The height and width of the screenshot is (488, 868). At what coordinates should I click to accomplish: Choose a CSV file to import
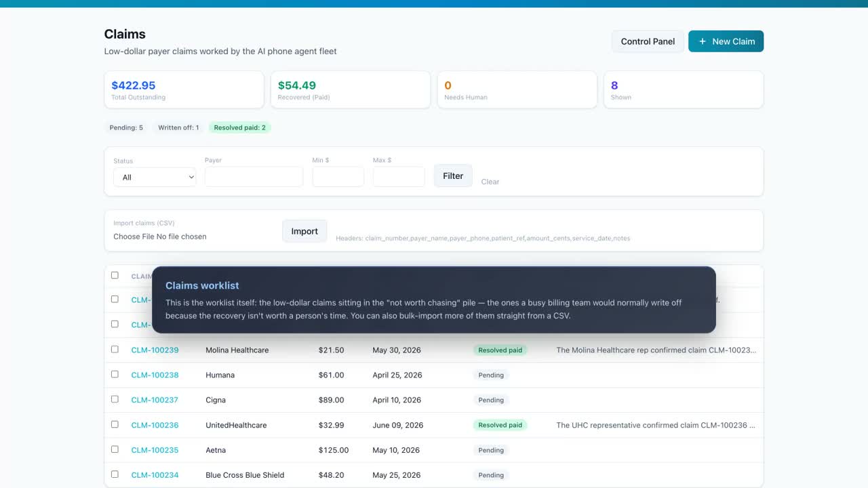(x=160, y=237)
